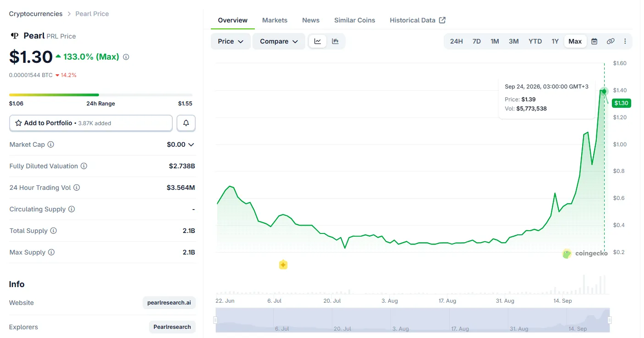Screen dimensions: 644x338
Task: Select the 7D time range
Action: 477,41
